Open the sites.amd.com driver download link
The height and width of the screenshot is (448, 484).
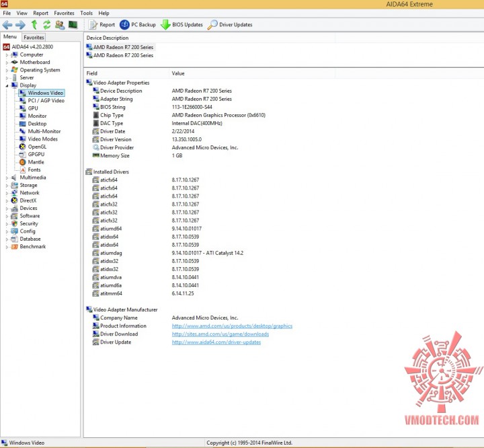(220, 334)
